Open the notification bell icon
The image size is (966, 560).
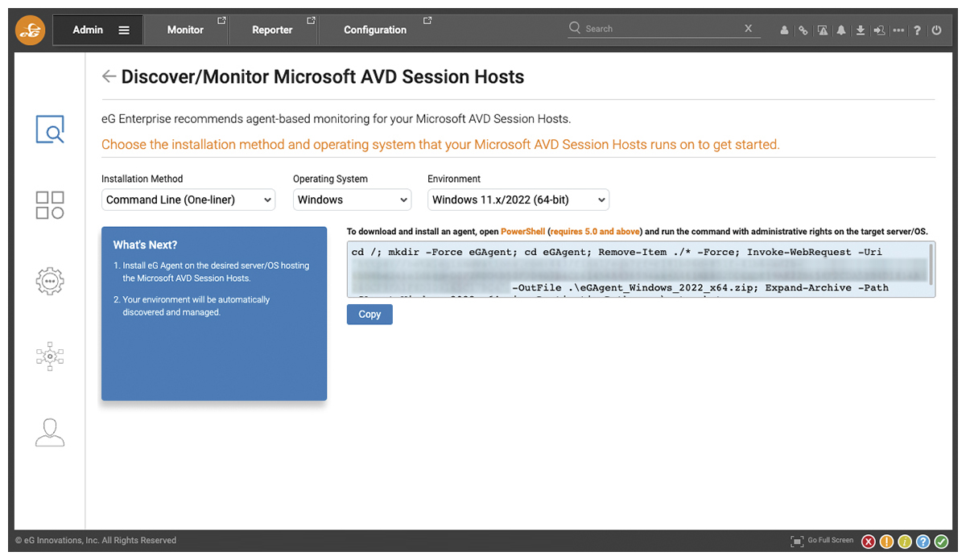point(841,31)
